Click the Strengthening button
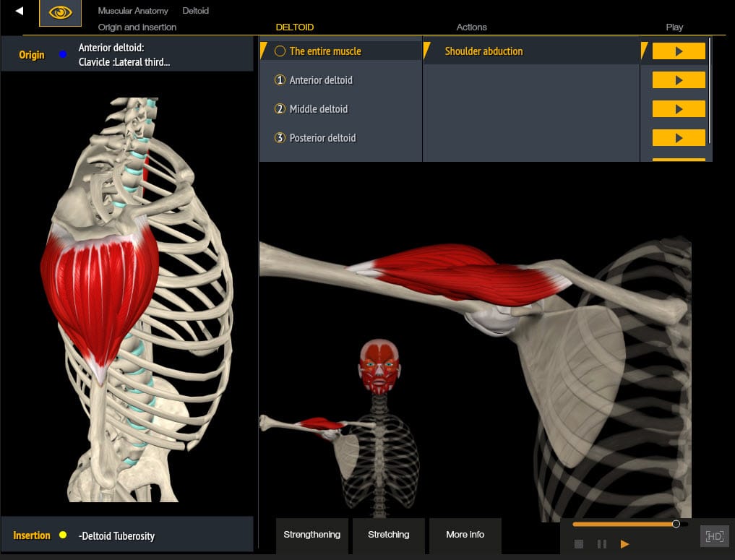This screenshot has width=735, height=560. 311,535
